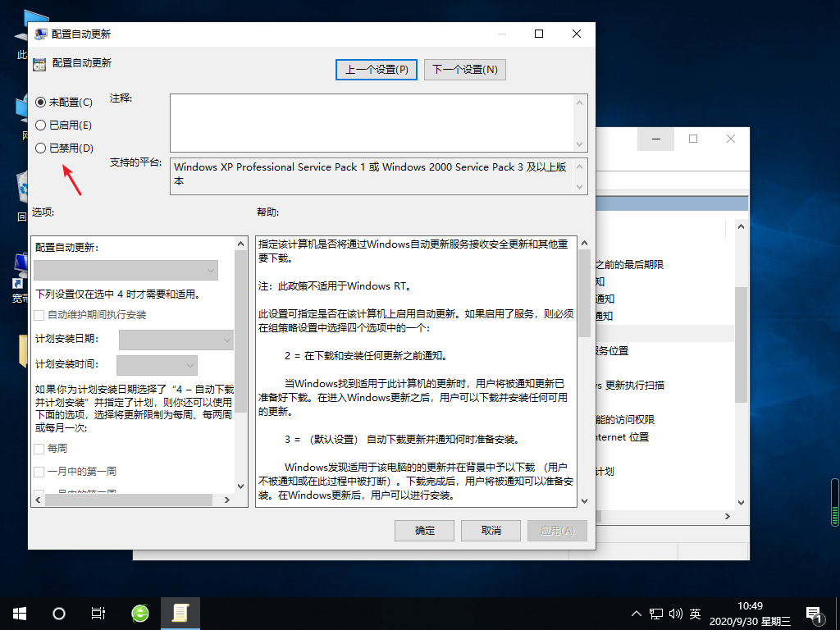
Task: Open Action Center from the system tray
Action: [x=814, y=613]
